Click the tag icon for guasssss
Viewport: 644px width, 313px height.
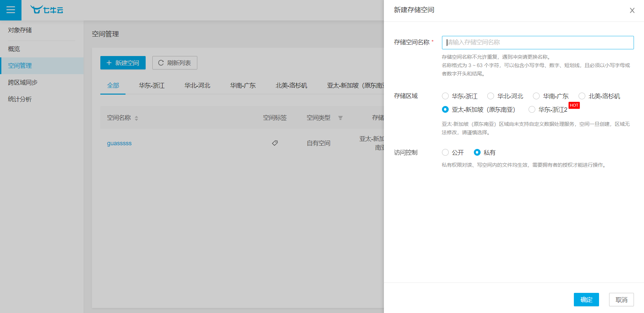[x=275, y=143]
